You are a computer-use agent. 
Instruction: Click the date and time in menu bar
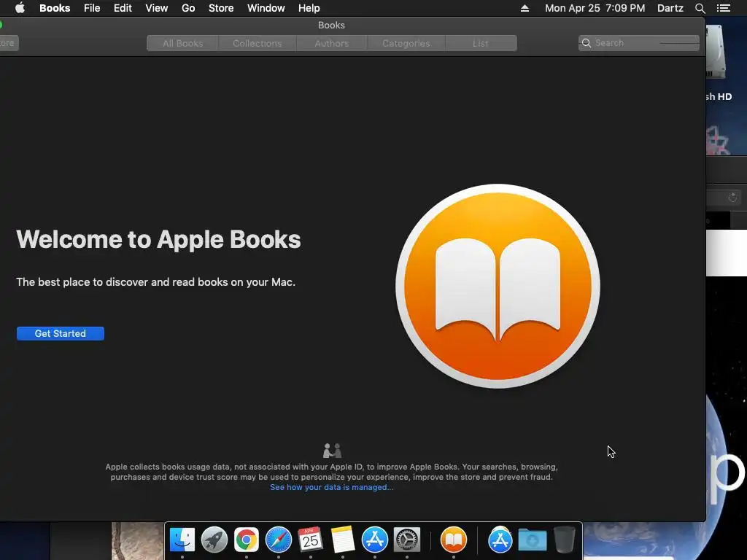pyautogui.click(x=595, y=8)
